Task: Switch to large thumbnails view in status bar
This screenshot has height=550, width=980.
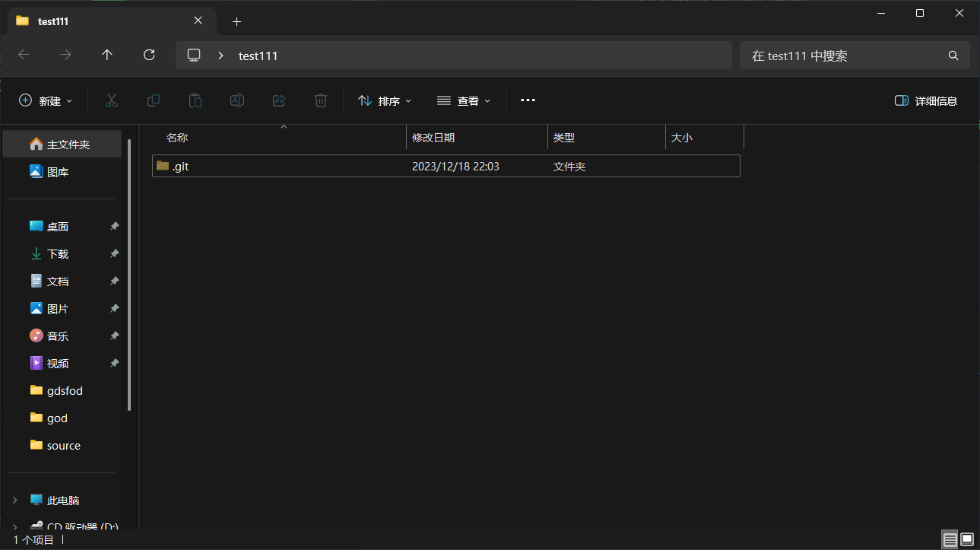Action: [966, 539]
